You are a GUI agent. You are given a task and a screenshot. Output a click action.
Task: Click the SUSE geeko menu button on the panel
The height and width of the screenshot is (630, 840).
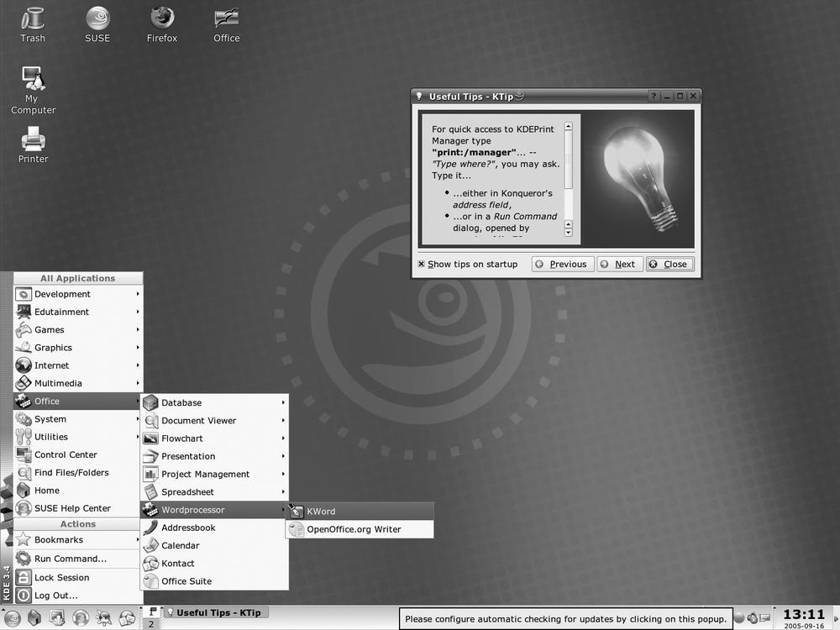coord(13,619)
